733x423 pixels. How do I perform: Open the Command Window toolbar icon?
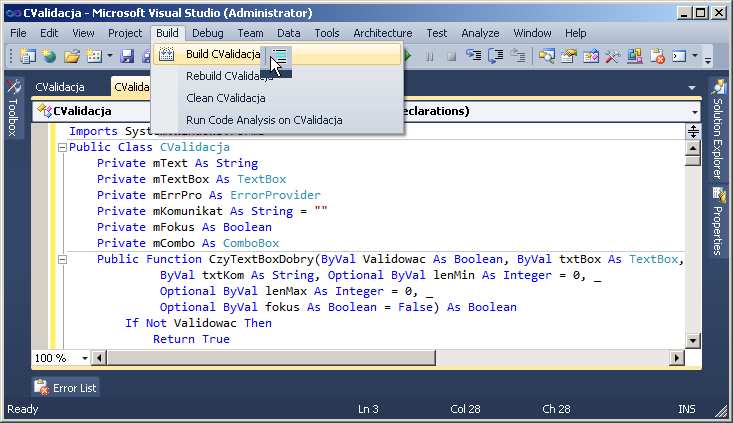pos(679,56)
